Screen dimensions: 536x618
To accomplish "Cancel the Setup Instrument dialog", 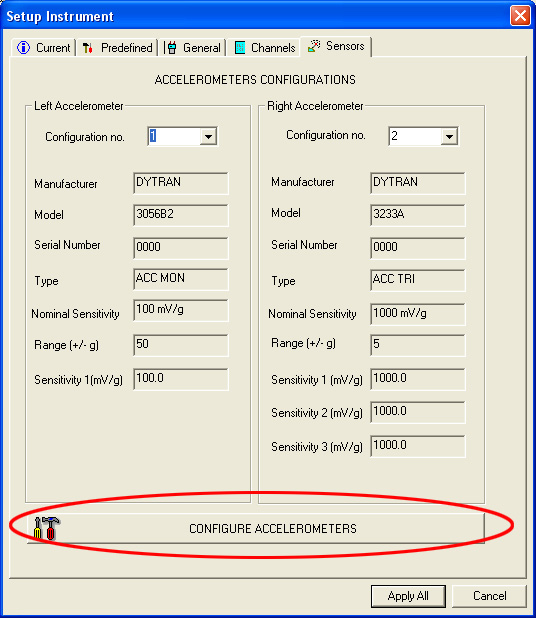I will click(489, 596).
